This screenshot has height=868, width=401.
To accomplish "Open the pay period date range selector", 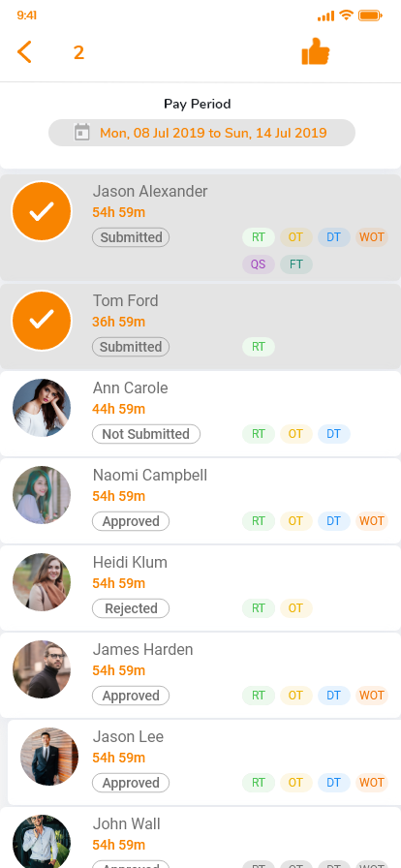I will (x=201, y=133).
